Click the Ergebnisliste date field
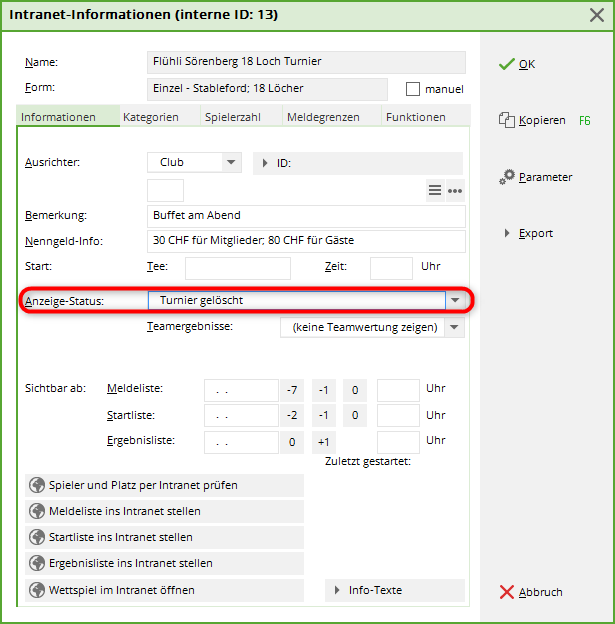615x624 pixels. 241,442
